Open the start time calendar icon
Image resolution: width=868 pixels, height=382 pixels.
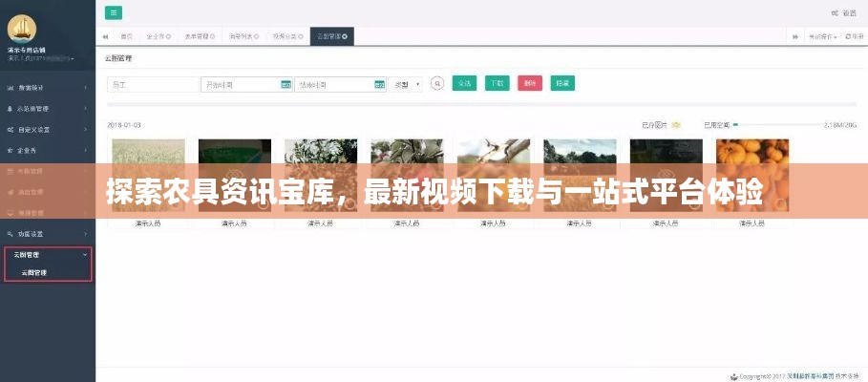286,85
